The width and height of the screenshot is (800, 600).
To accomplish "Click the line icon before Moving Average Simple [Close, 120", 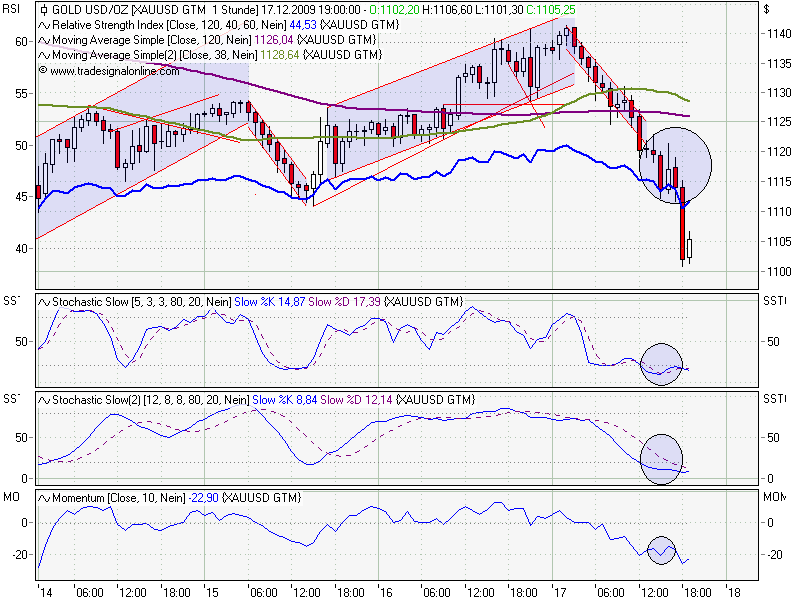I will (44, 40).
